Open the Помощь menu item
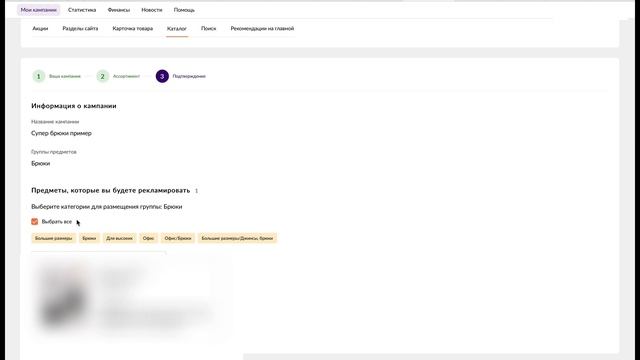This screenshot has width=640, height=360. pos(184,10)
